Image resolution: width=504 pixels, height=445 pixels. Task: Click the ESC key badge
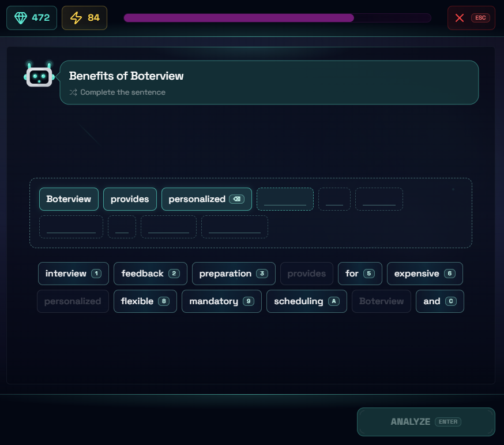point(480,18)
